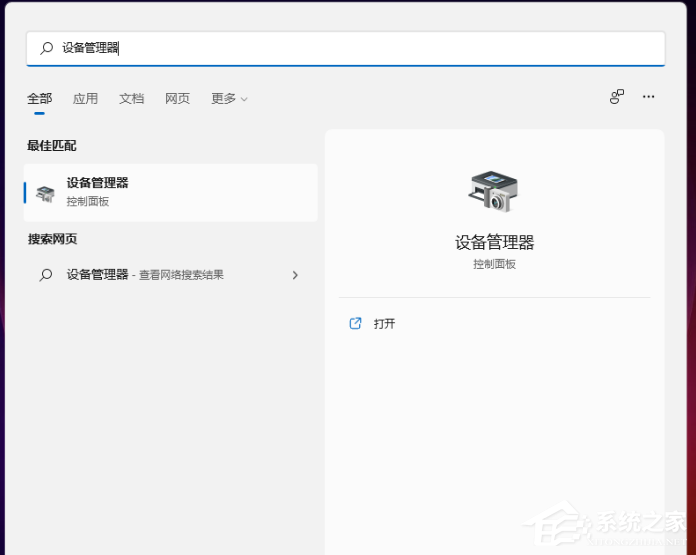
Task: Switch to the 网页 tab
Action: (177, 98)
